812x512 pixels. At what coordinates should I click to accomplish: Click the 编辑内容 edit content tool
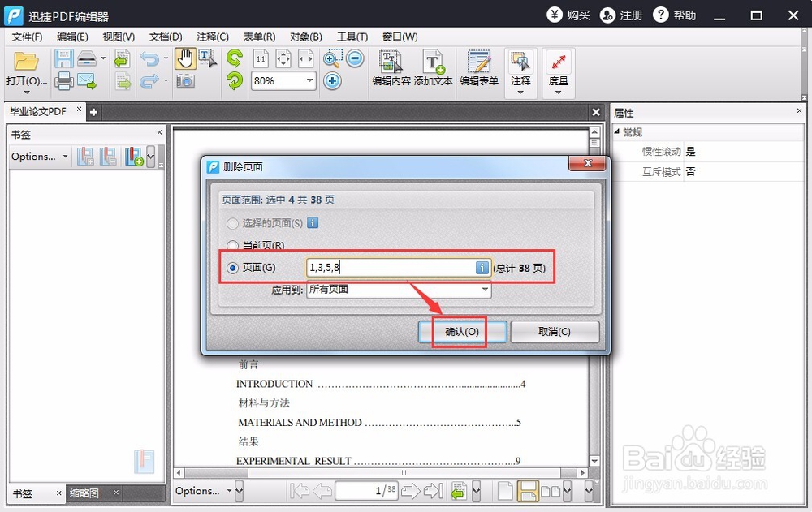pos(391,68)
